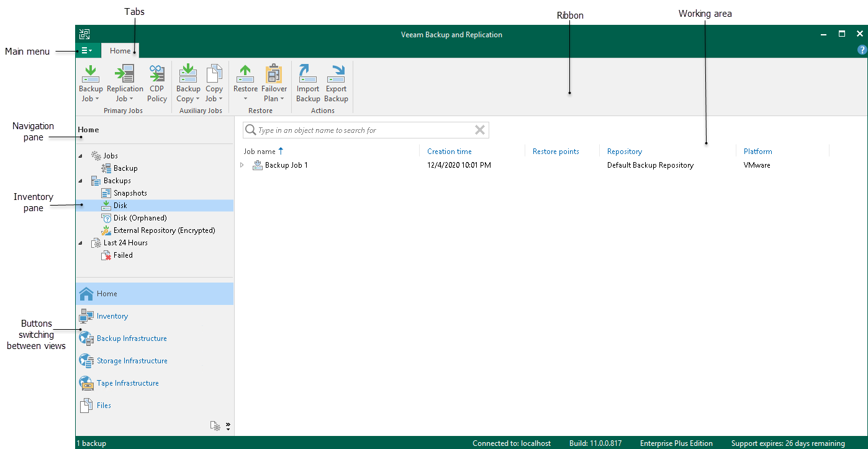
Task: Click the Backup Job 1 row icon
Action: pos(258,165)
